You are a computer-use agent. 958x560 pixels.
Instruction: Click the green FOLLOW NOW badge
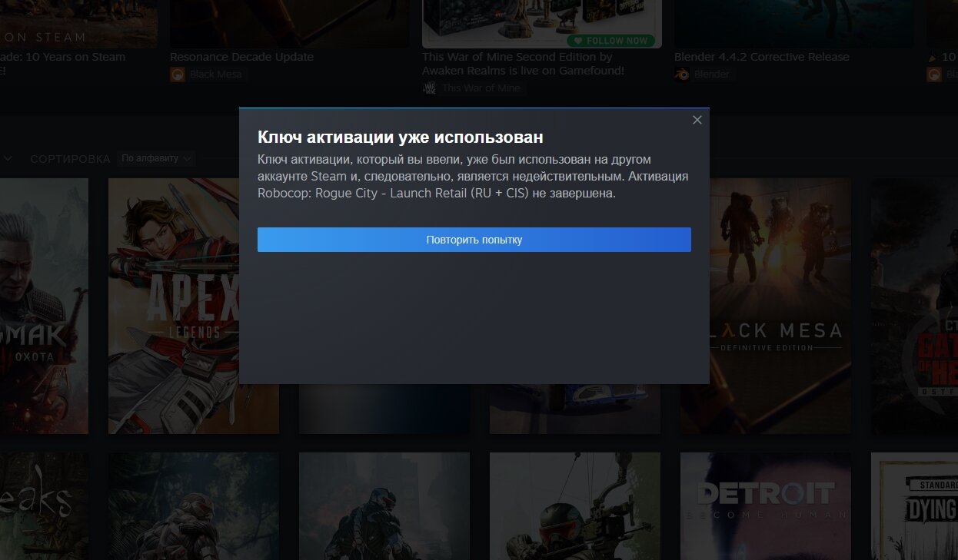pyautogui.click(x=611, y=41)
